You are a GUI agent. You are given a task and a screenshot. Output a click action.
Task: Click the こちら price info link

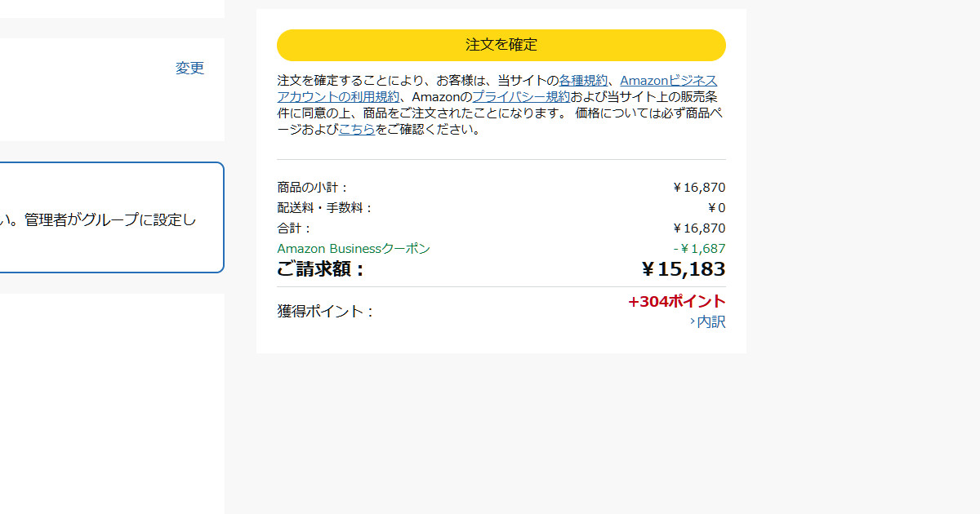click(x=357, y=130)
